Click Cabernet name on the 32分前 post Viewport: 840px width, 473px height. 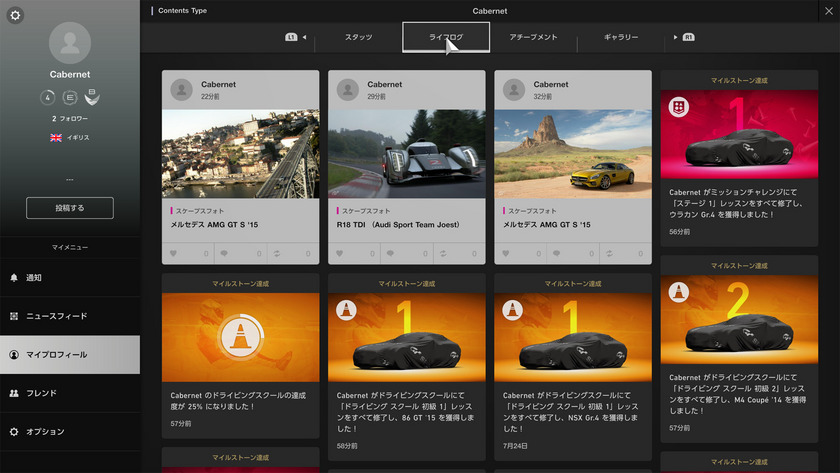[x=551, y=84]
